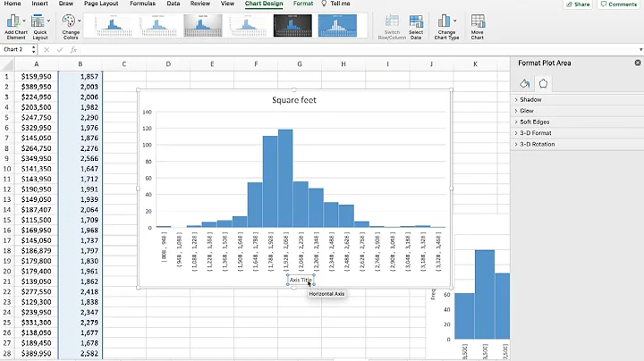Click the tallest histogram bar near 120
Screen dimensions: 644x361
click(285, 179)
